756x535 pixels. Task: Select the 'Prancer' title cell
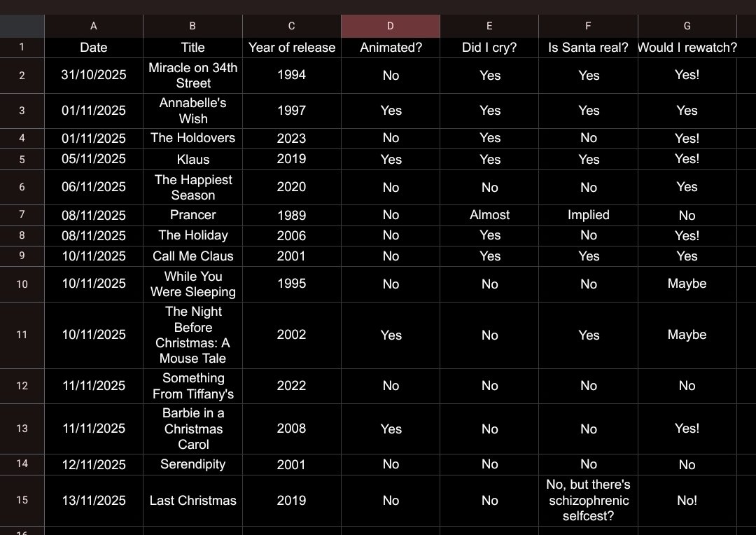click(193, 215)
